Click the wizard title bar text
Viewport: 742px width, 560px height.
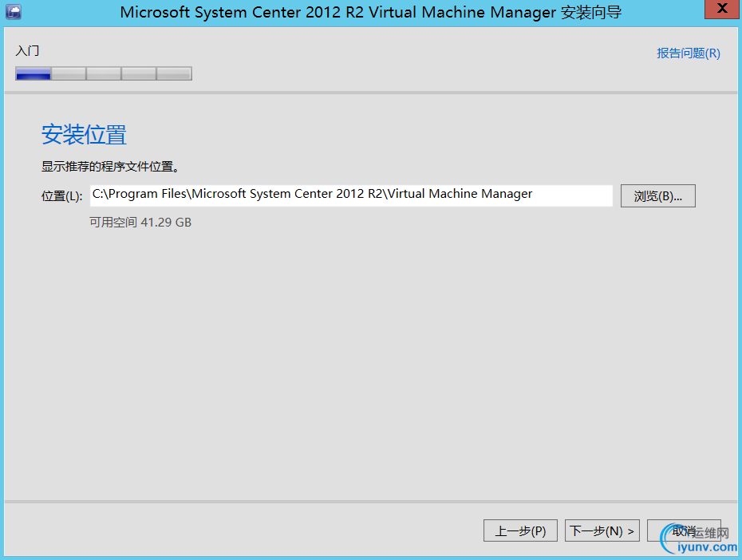[371, 12]
